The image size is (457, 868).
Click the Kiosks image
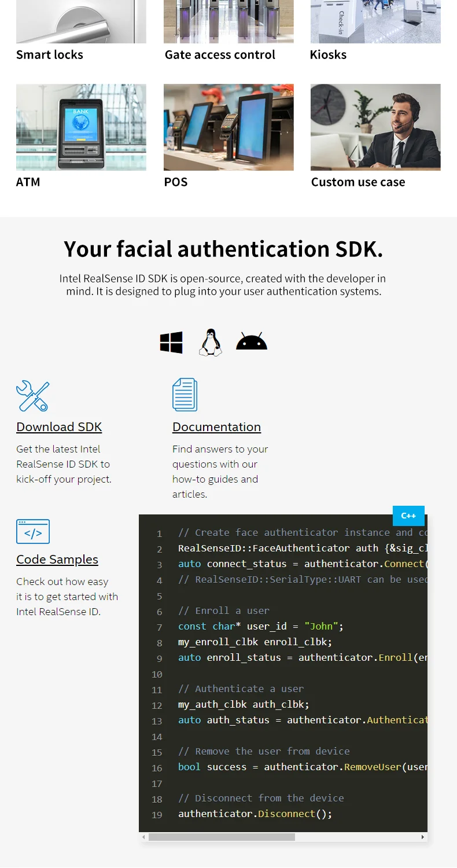[375, 22]
